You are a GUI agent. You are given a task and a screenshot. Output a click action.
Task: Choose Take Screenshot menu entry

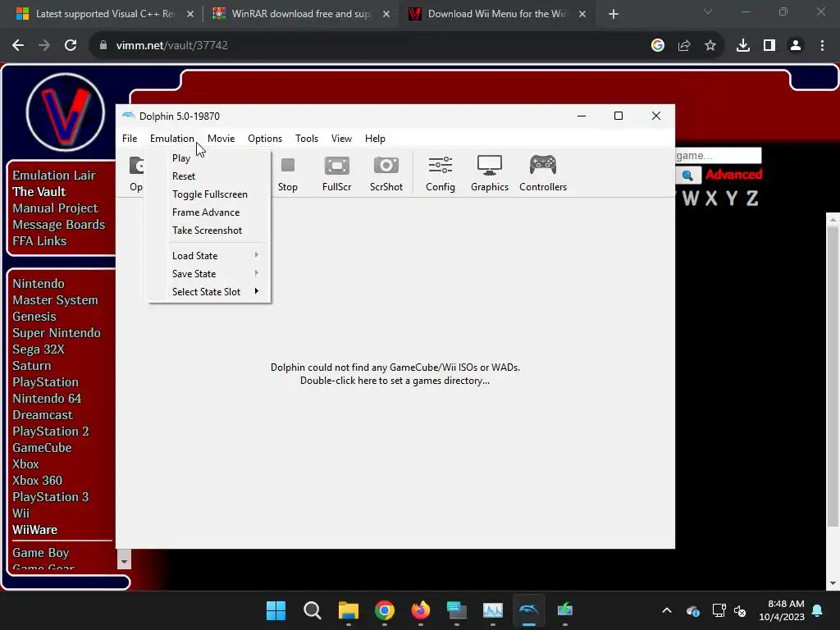[x=209, y=231]
